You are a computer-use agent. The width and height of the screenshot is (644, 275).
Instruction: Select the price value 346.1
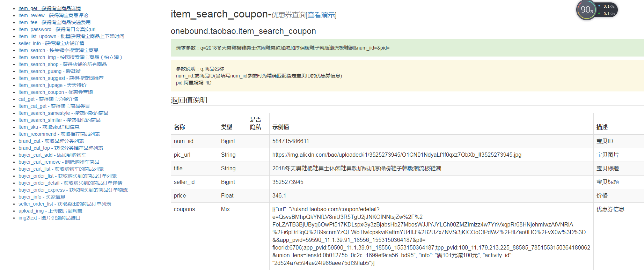tap(279, 196)
